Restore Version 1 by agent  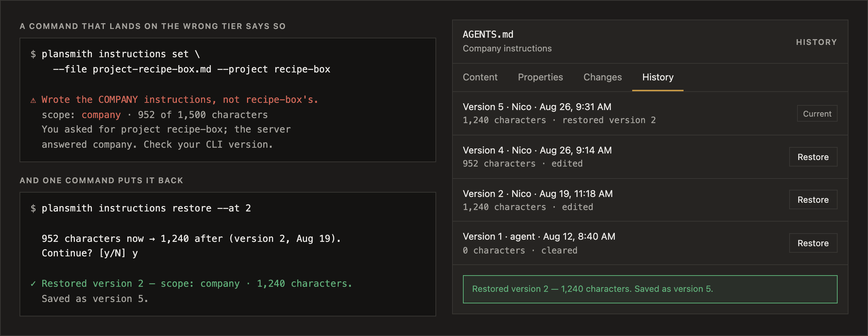tap(813, 243)
